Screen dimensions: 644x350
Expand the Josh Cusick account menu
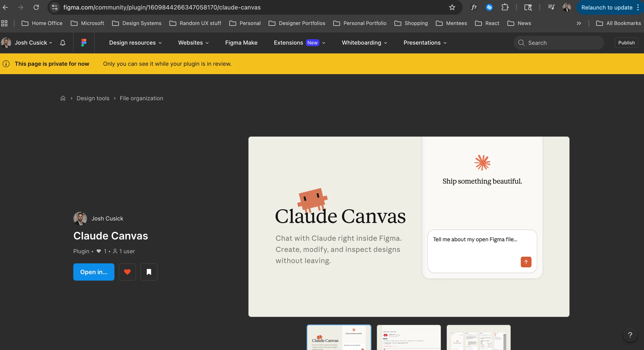(31, 43)
